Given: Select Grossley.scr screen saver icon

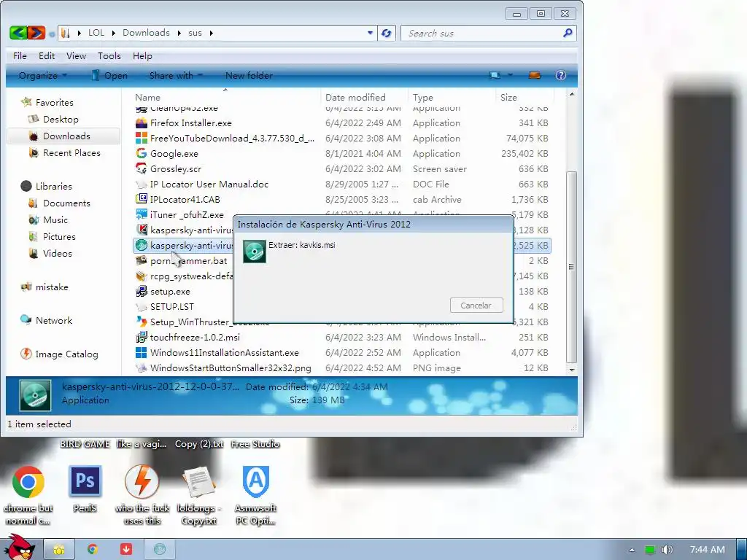Looking at the screenshot, I should 142,168.
